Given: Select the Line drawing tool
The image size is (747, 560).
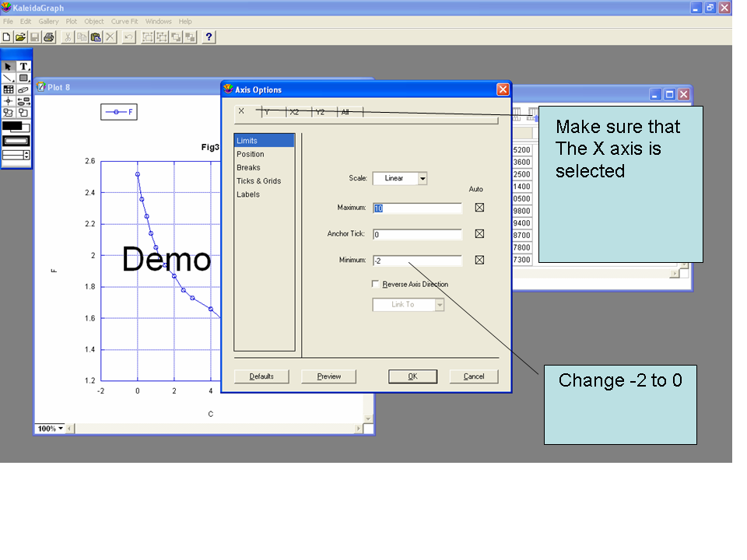Looking at the screenshot, I should pyautogui.click(x=8, y=78).
